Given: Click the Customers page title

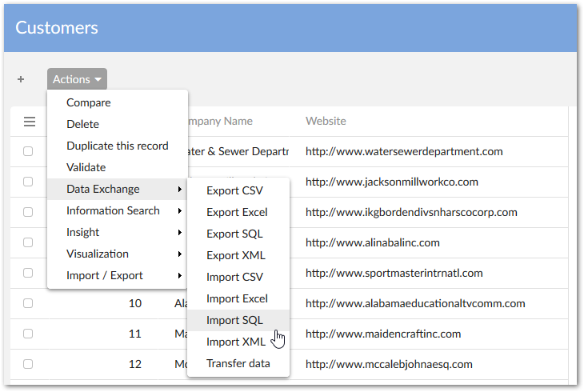Looking at the screenshot, I should point(57,27).
